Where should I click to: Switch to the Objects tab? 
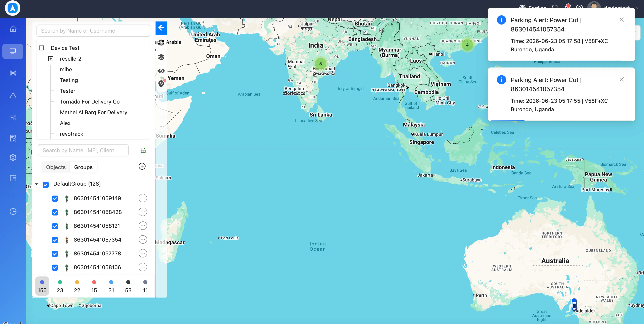[56, 167]
